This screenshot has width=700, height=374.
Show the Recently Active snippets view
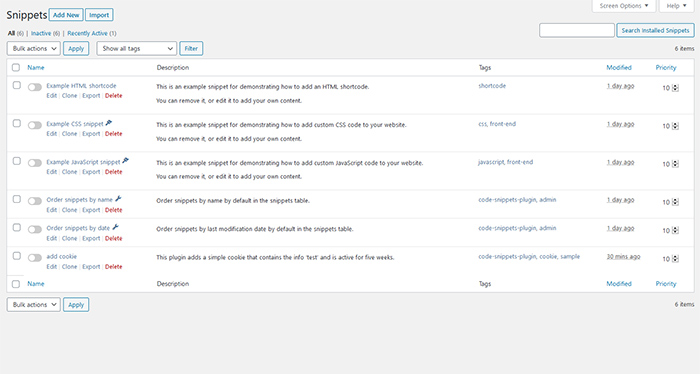coord(88,33)
